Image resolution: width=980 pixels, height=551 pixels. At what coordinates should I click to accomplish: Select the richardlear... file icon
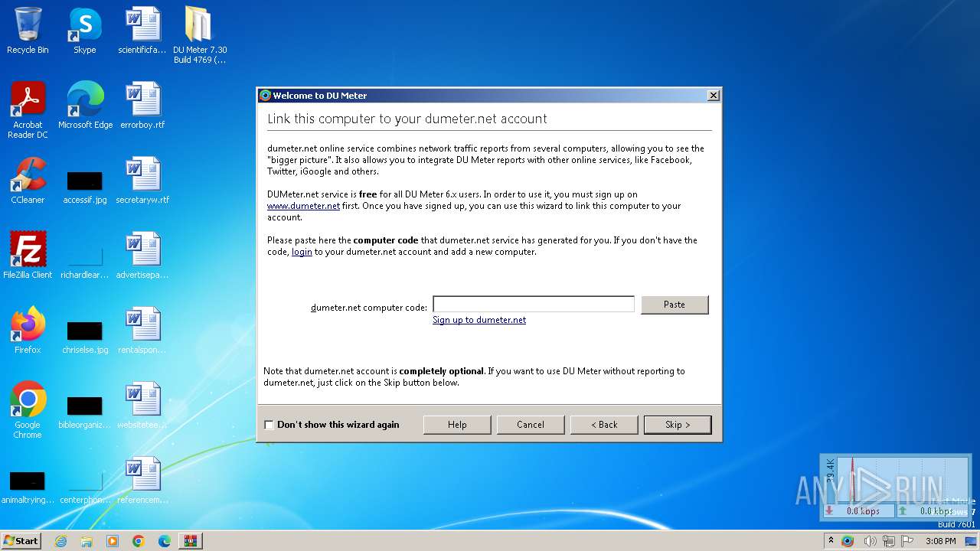[85, 262]
